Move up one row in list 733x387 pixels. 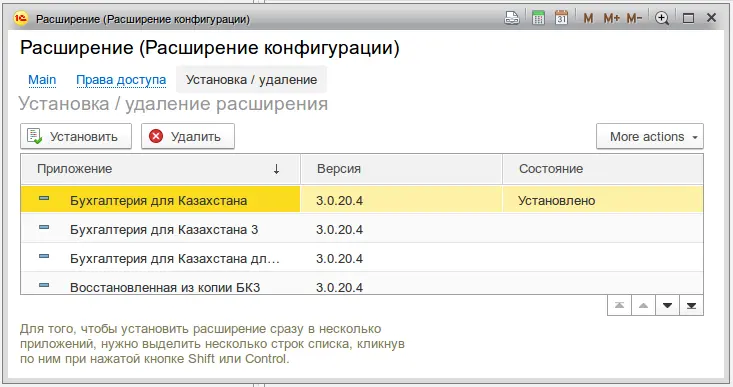644,306
